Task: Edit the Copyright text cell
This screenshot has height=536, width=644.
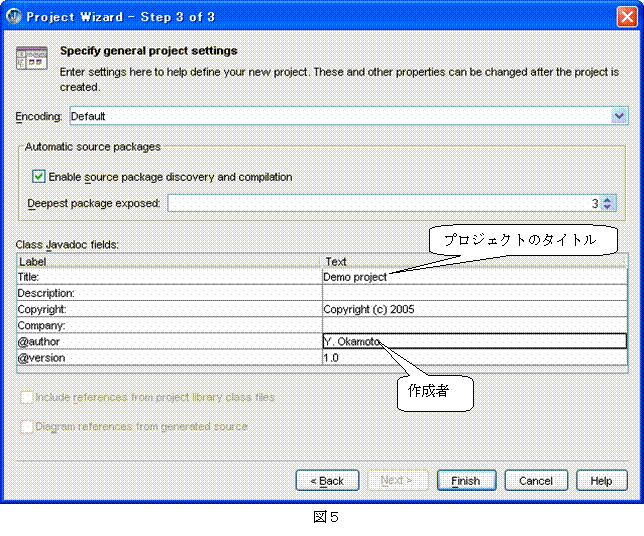Action: (474, 309)
